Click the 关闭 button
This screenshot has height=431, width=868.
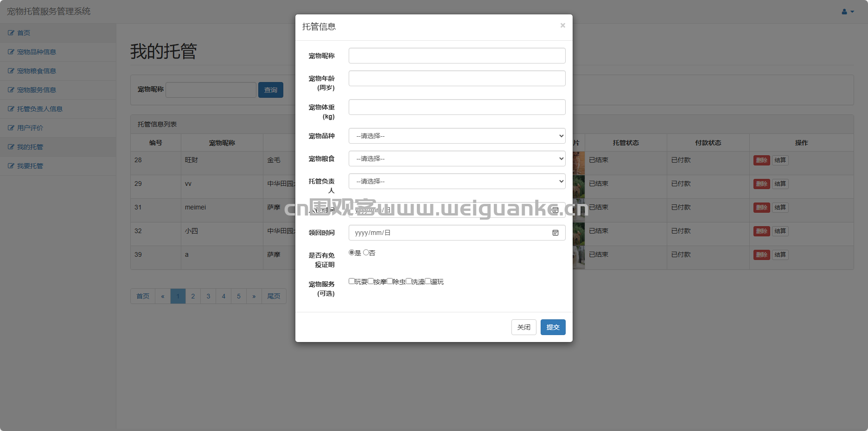coord(523,327)
